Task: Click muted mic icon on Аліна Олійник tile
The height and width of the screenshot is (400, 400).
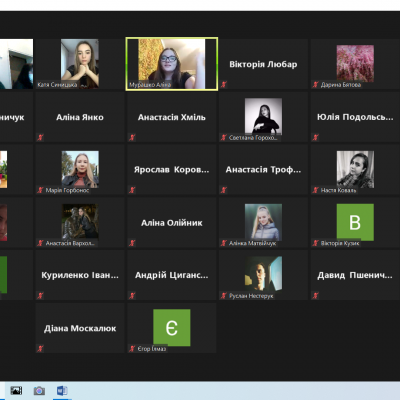Action: coord(132,243)
